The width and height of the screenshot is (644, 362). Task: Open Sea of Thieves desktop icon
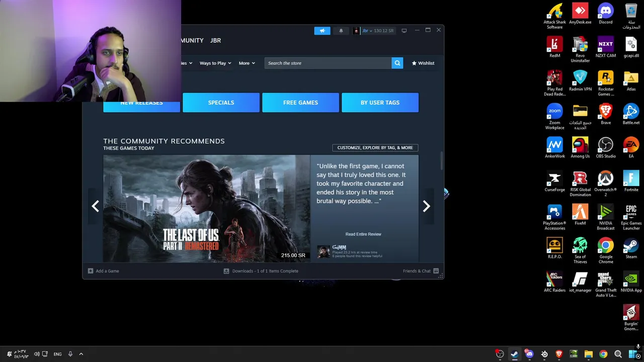pos(580,250)
